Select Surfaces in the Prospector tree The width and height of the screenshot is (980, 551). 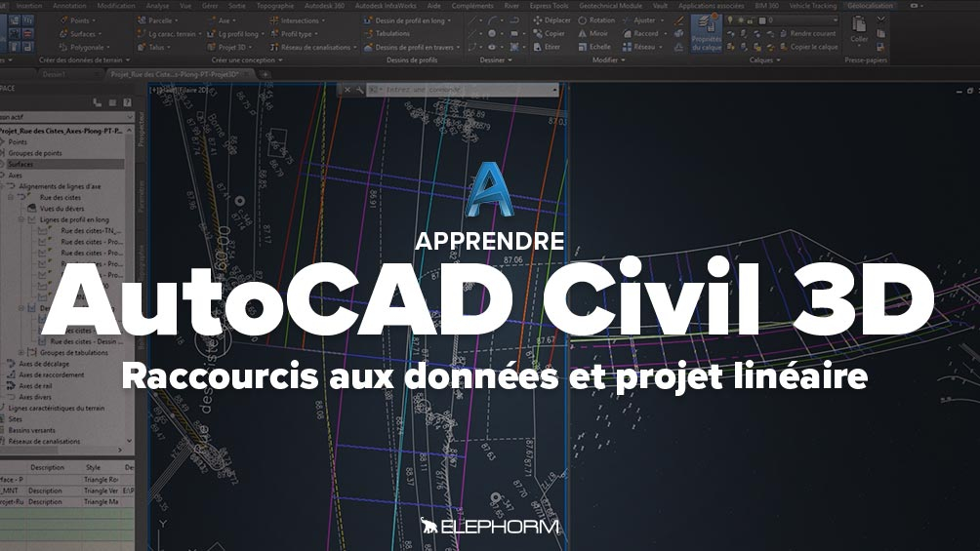point(21,165)
